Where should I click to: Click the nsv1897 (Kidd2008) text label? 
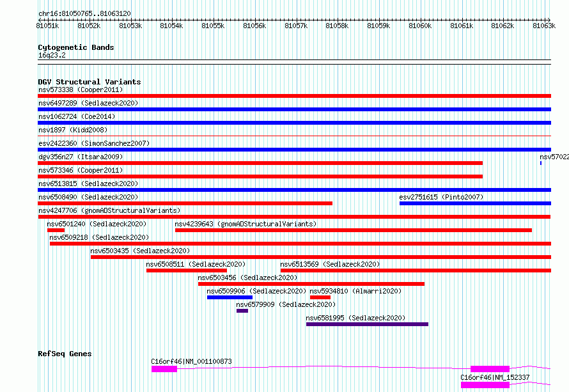(x=73, y=130)
